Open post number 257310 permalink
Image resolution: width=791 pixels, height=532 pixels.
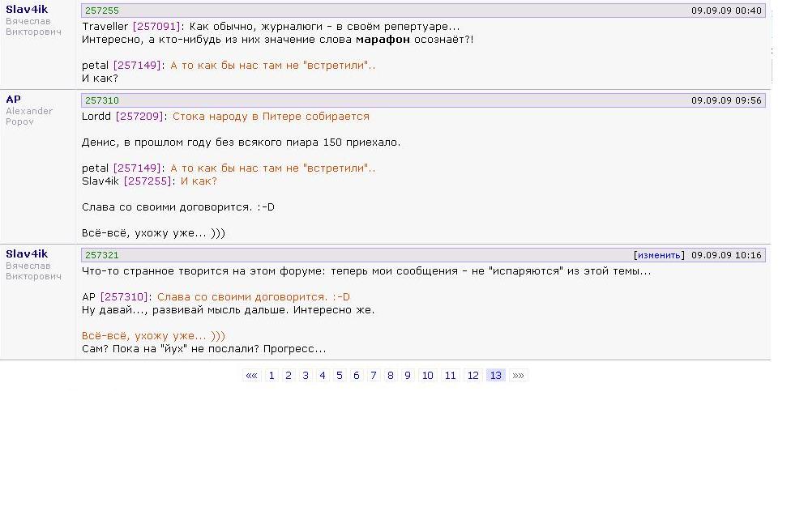coord(102,101)
